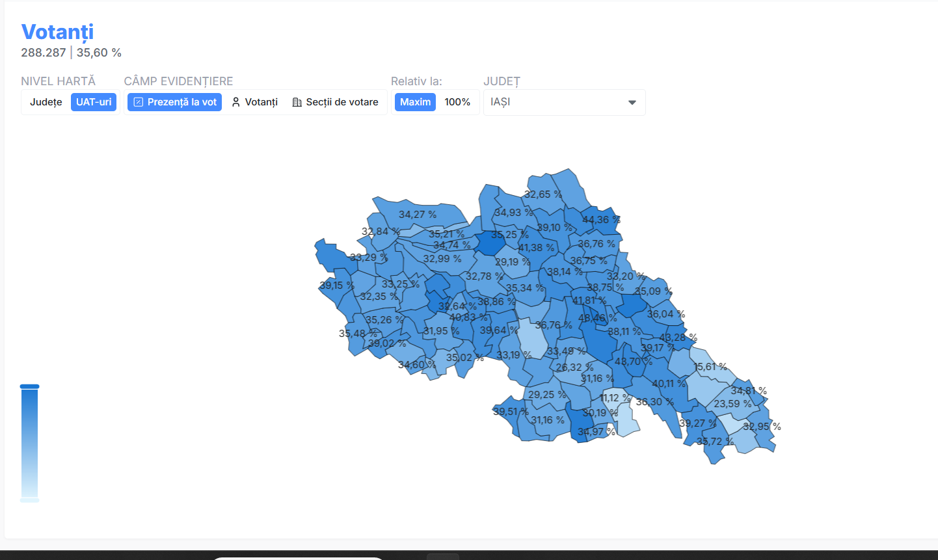Image resolution: width=938 pixels, height=560 pixels.
Task: Select the map area labeled 41,38 %
Action: point(536,248)
